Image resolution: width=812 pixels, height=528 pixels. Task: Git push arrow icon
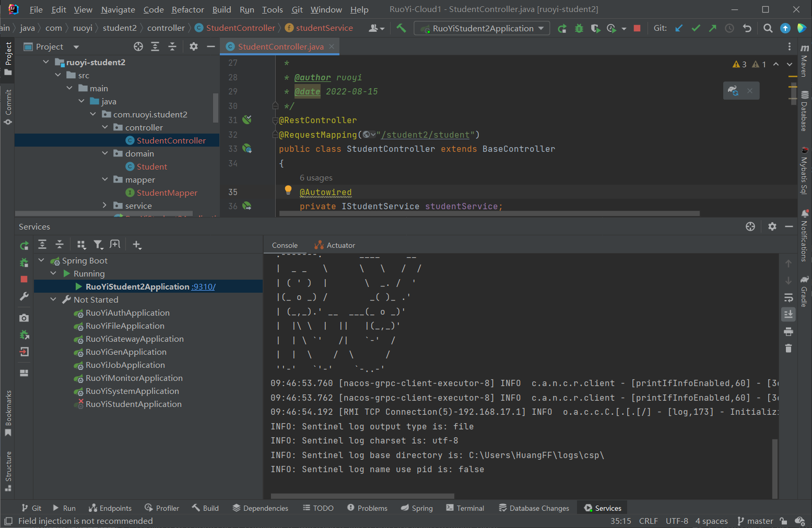pyautogui.click(x=712, y=28)
